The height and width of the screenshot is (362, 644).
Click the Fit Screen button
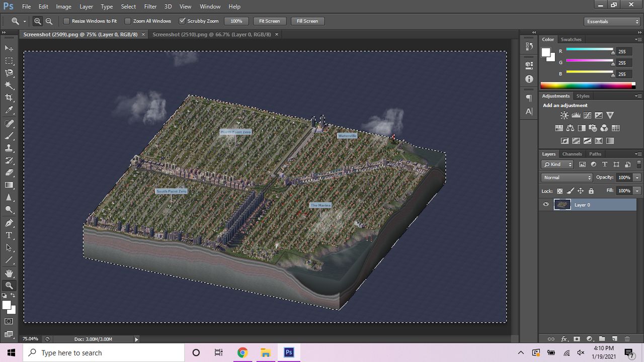tap(270, 21)
